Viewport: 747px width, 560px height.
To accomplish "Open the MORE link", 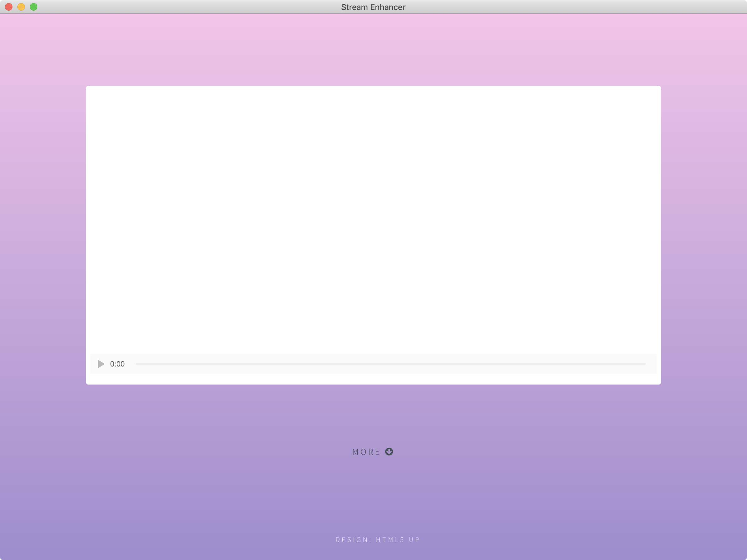I will [x=373, y=452].
